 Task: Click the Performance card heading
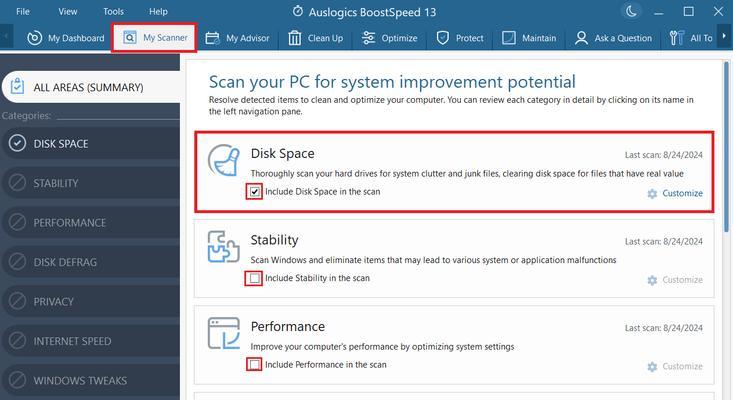pos(287,327)
